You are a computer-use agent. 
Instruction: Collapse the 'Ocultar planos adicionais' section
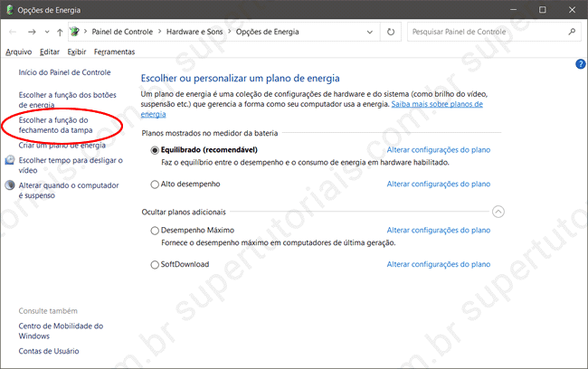(498, 212)
